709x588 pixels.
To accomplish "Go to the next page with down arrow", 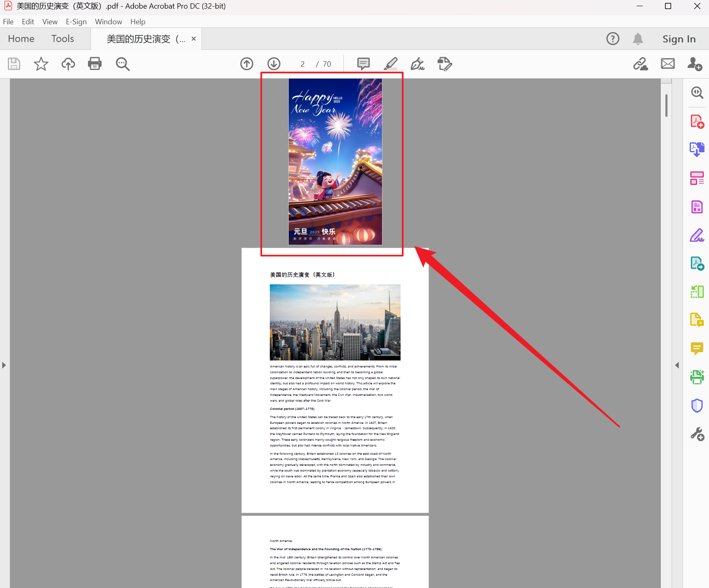I will (273, 64).
